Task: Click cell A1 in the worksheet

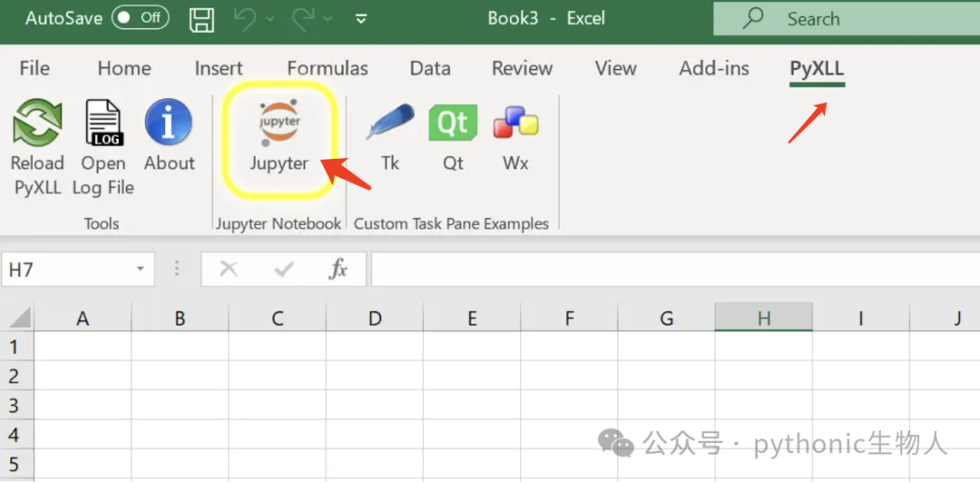Action: pos(83,346)
